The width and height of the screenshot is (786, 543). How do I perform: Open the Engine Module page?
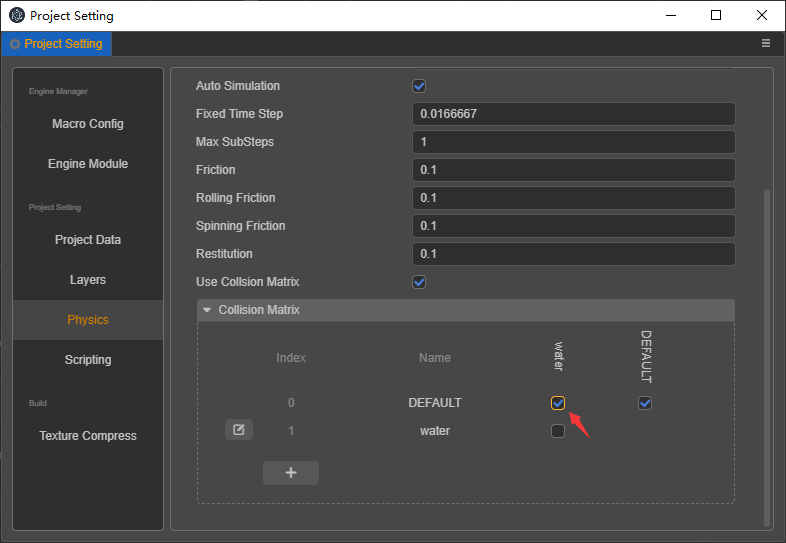click(88, 164)
